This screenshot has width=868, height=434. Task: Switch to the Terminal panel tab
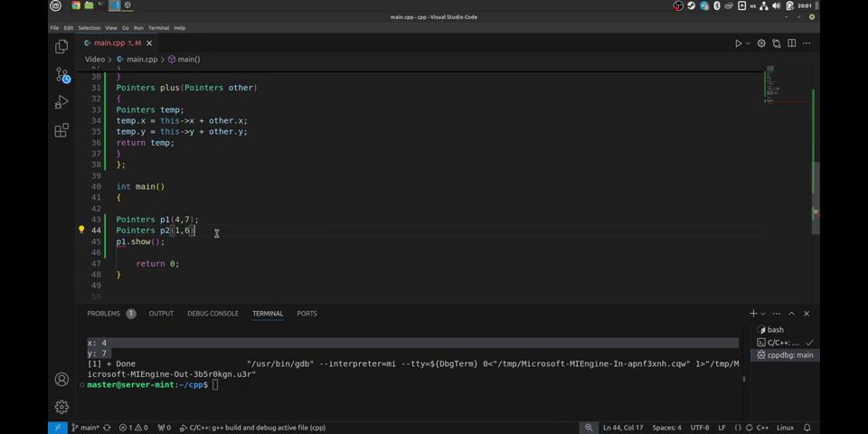click(268, 314)
